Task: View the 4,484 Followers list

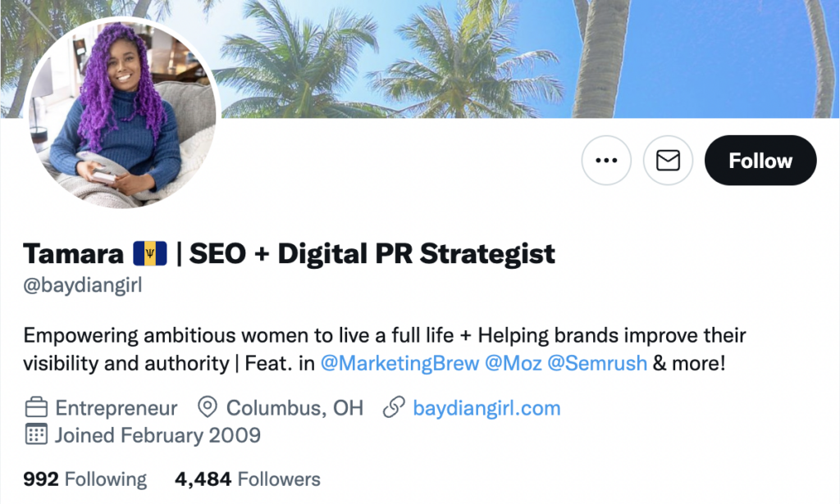Action: (x=248, y=479)
